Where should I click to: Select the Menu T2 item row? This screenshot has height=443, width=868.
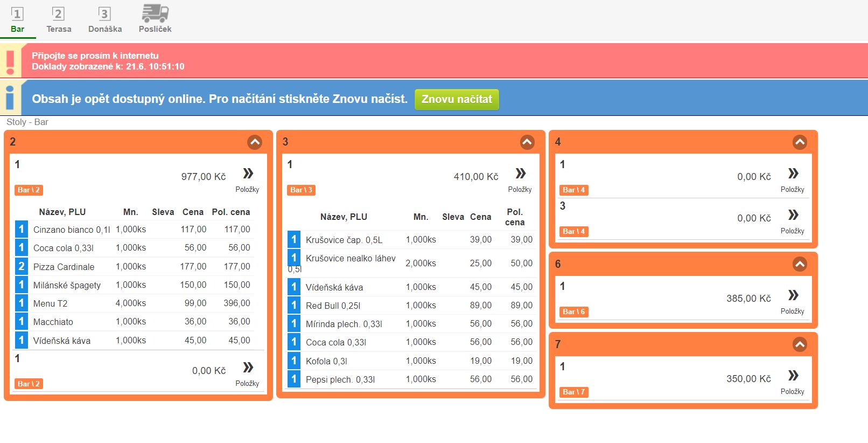pyautogui.click(x=140, y=303)
